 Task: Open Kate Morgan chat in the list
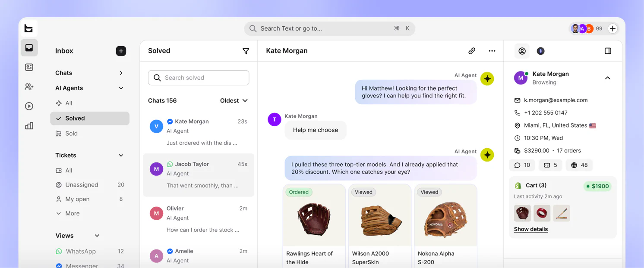click(x=199, y=132)
